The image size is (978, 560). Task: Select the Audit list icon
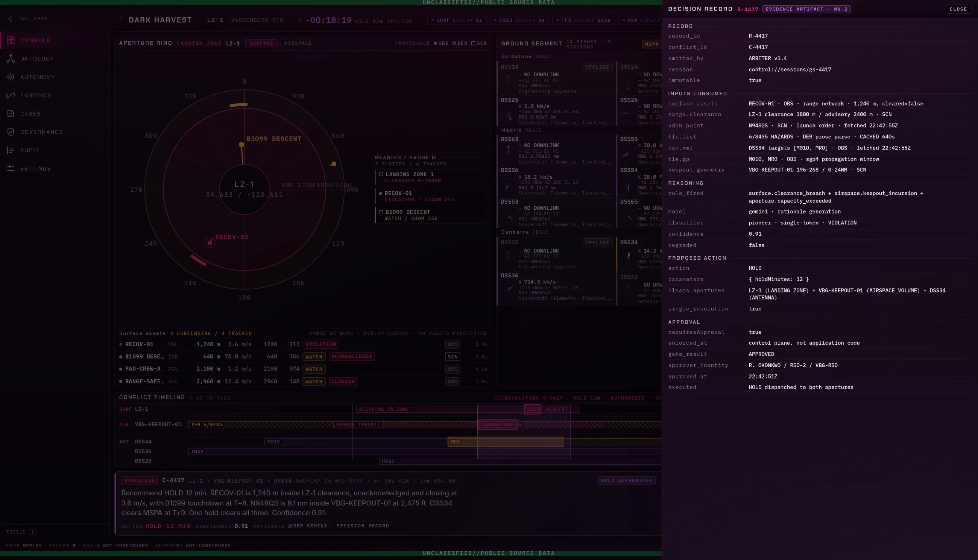point(11,150)
